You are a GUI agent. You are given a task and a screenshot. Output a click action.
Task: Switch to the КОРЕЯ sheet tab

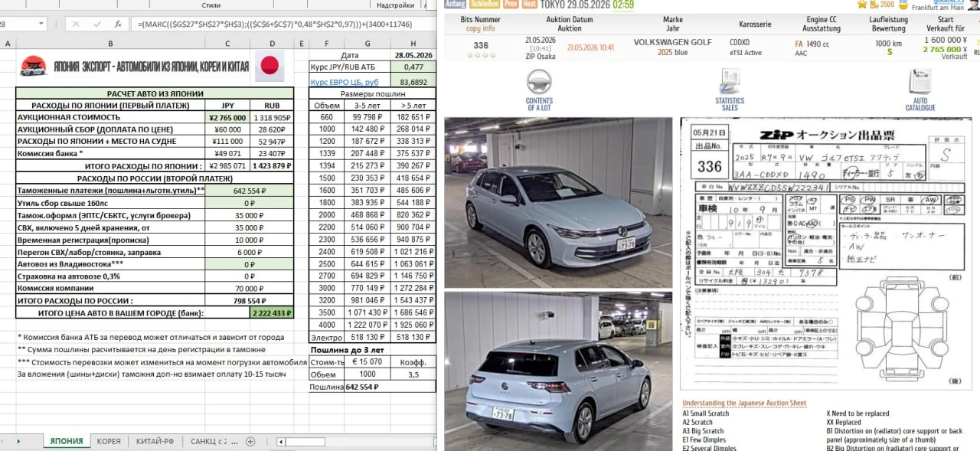point(109,442)
